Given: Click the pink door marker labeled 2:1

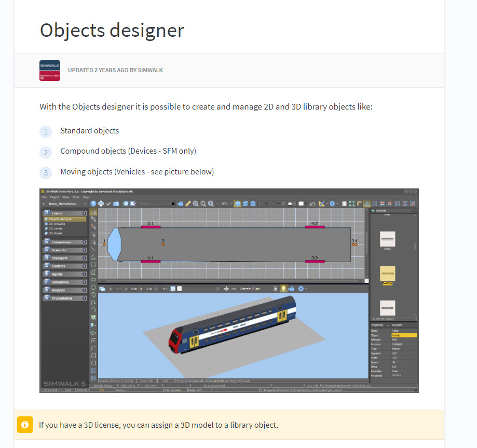Looking at the screenshot, I should pos(151,227).
